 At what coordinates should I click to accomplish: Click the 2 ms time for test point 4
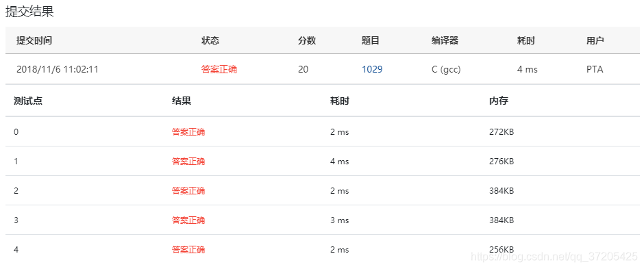340,249
